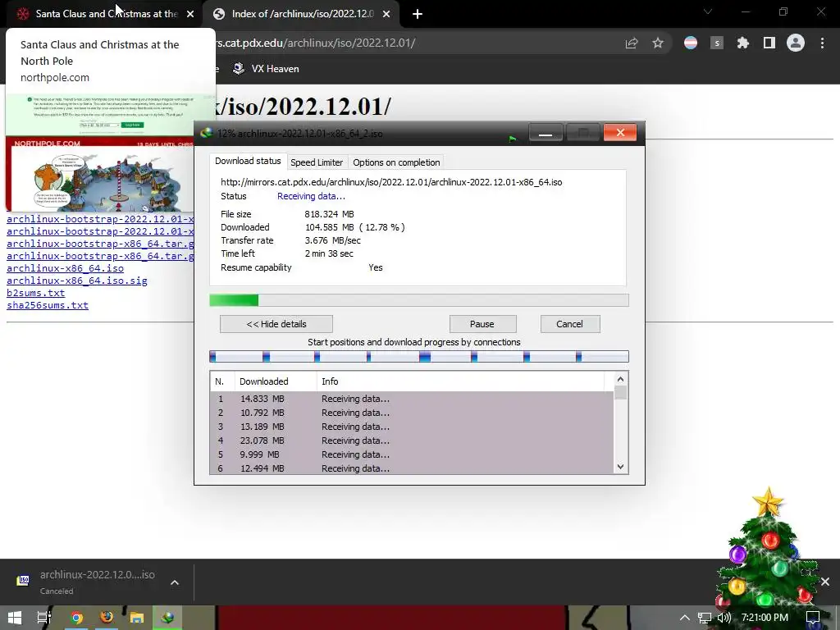This screenshot has width=840, height=630.
Task: Open the sha256sums.txt link
Action: pyautogui.click(x=47, y=305)
